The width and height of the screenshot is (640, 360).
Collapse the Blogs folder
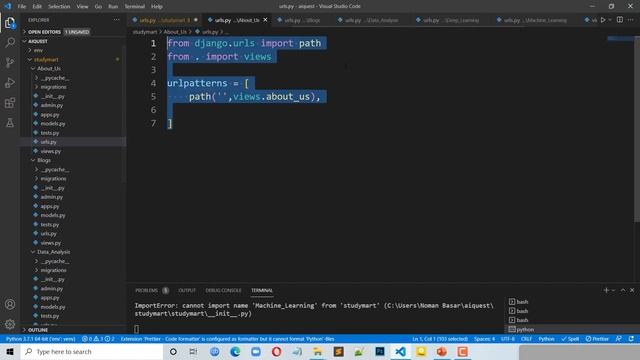point(44,160)
